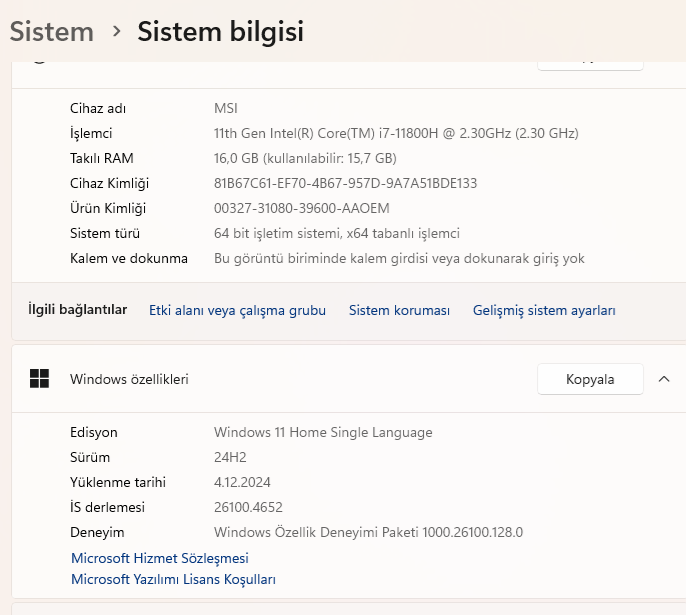Select Windows Özellik Deneyimi Paketi value
The height and width of the screenshot is (615, 686).
pos(368,532)
